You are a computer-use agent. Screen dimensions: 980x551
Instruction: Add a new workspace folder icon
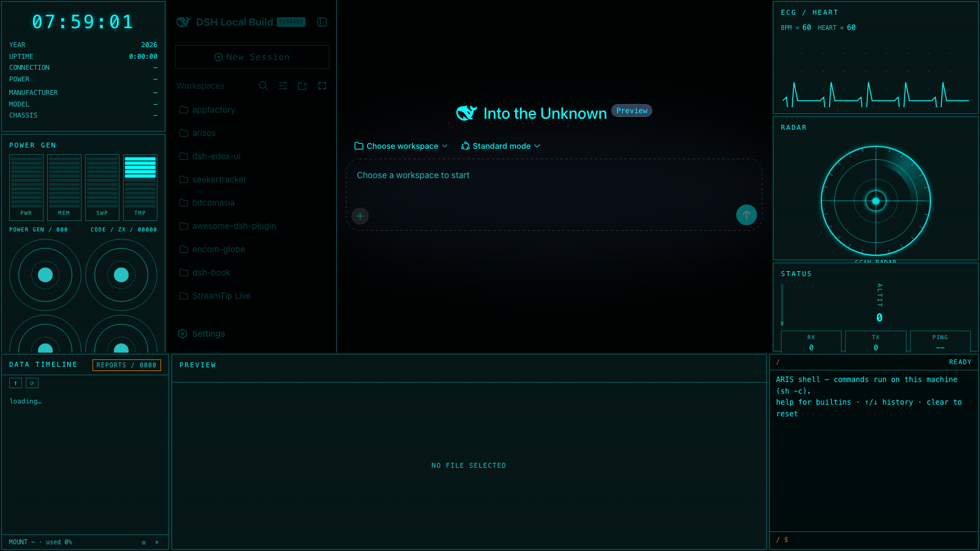[303, 86]
